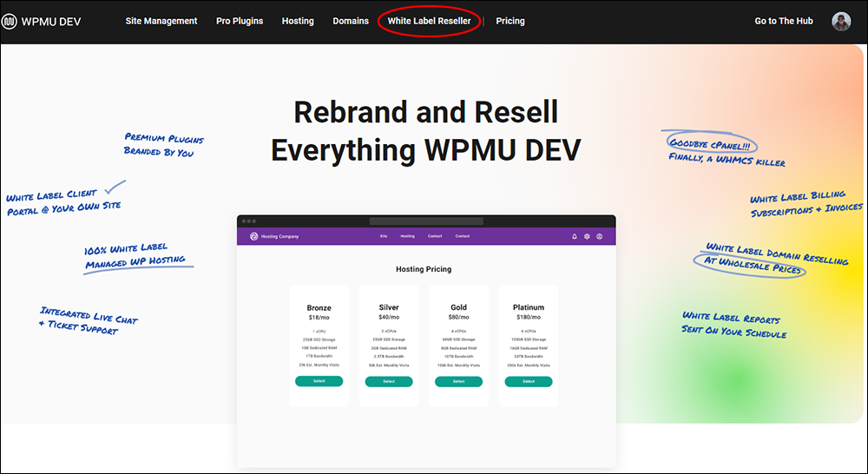
Task: Click the Site tab in the mockup navigation
Action: [384, 236]
